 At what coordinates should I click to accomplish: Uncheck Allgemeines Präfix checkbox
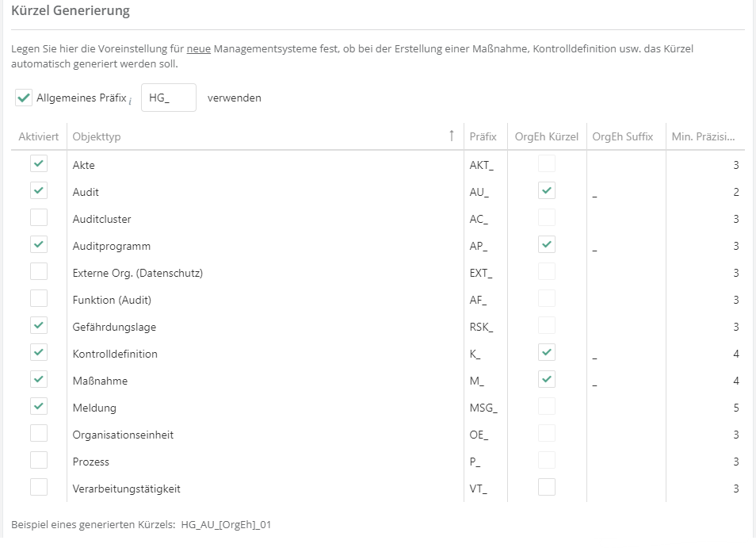pos(24,98)
